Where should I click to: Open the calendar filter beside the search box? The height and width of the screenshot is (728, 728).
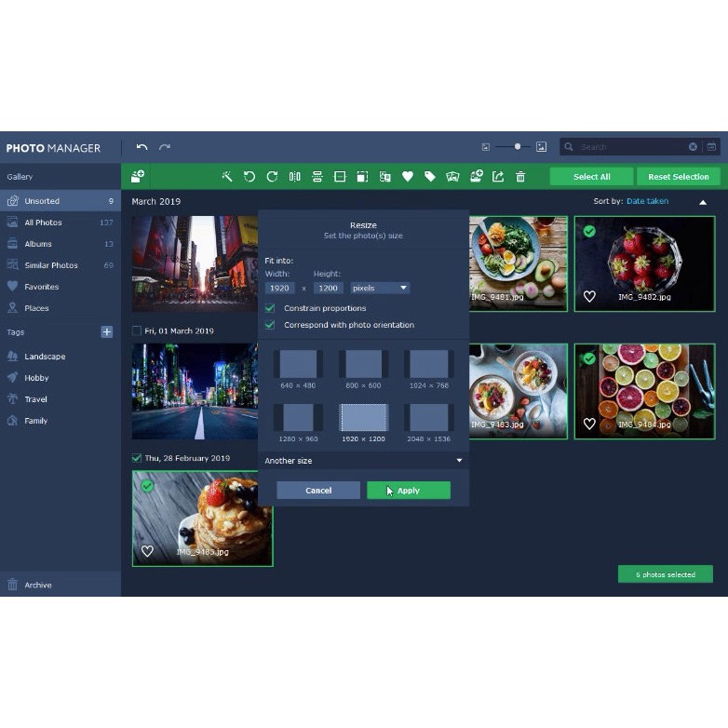coord(711,147)
